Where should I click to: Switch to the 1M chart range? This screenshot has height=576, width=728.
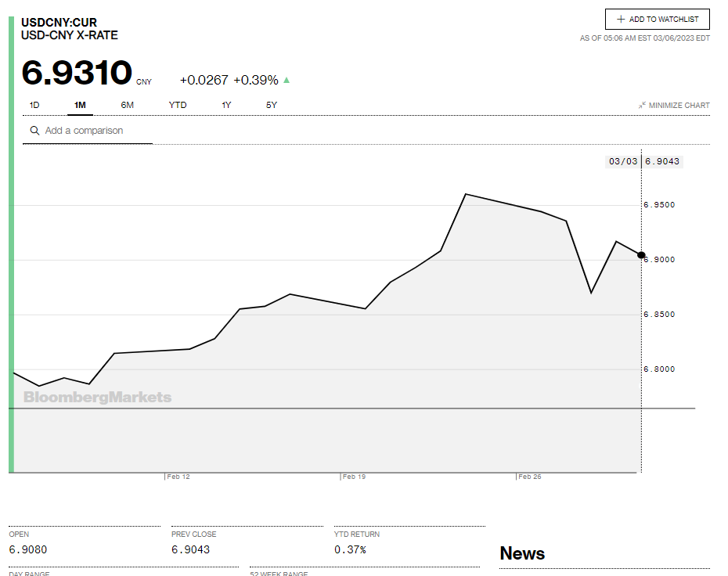(x=80, y=105)
